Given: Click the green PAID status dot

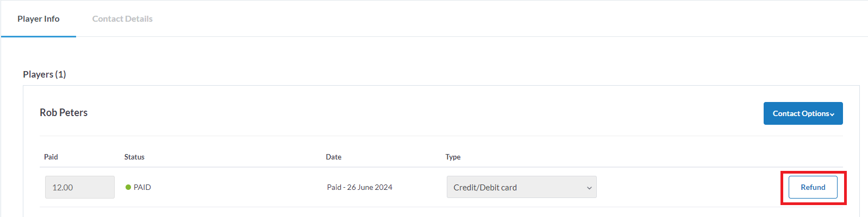Looking at the screenshot, I should click(x=128, y=187).
